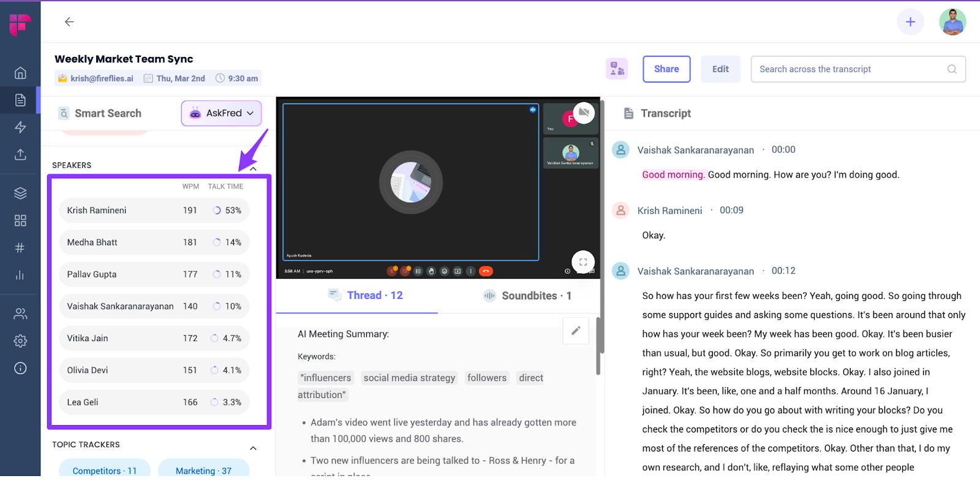
Task: Click Vaishak's avatar at 00:00
Action: 620,150
